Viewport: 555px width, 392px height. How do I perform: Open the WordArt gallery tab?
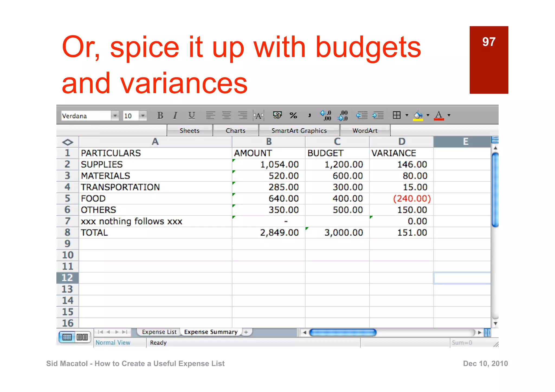[365, 131]
